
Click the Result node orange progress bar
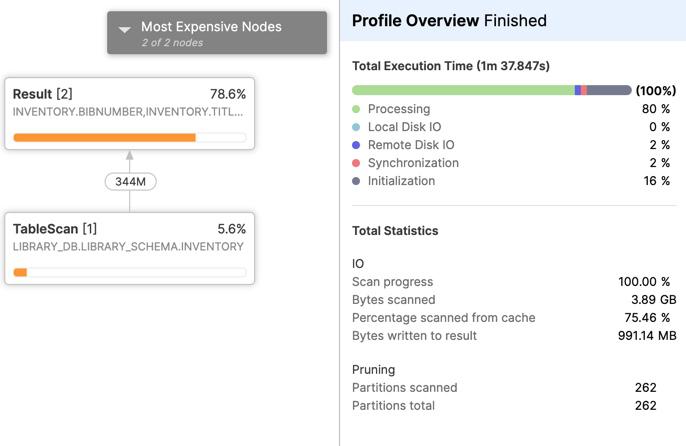tap(105, 137)
